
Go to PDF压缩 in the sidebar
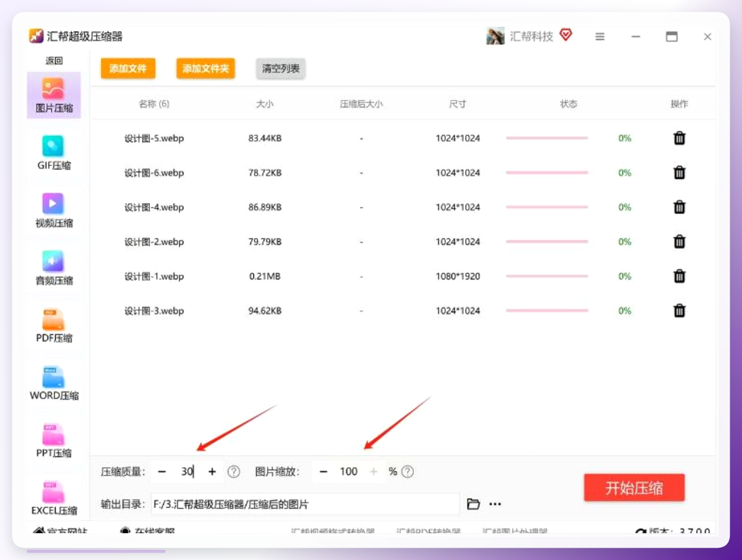(54, 325)
